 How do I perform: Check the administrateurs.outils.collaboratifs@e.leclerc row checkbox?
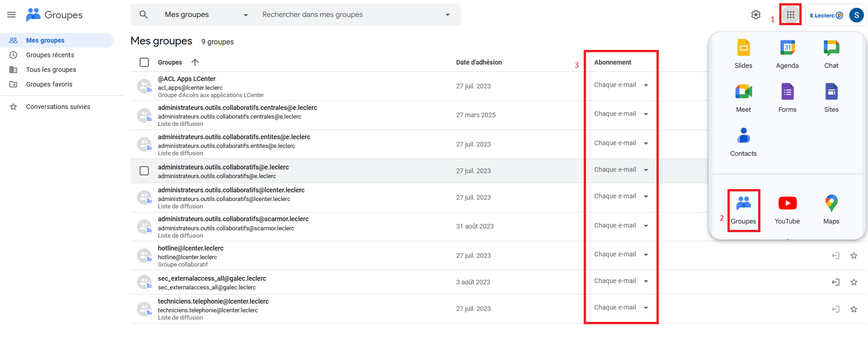coord(144,171)
